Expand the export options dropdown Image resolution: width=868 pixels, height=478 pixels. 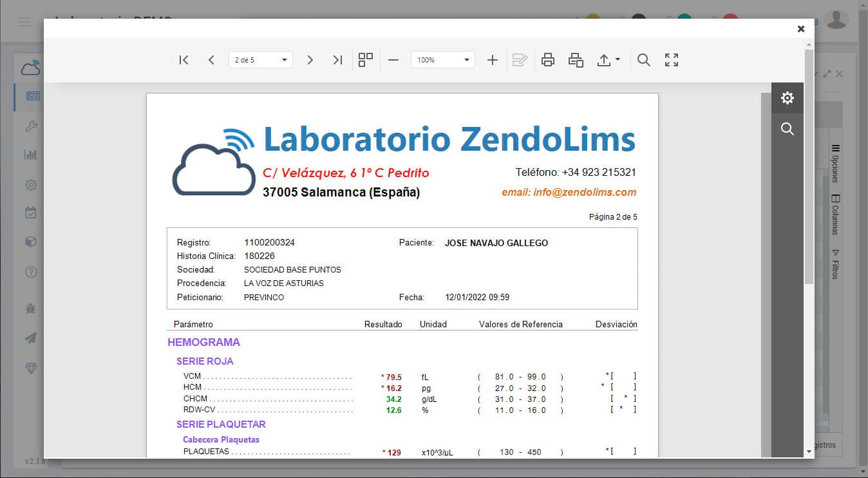click(609, 60)
